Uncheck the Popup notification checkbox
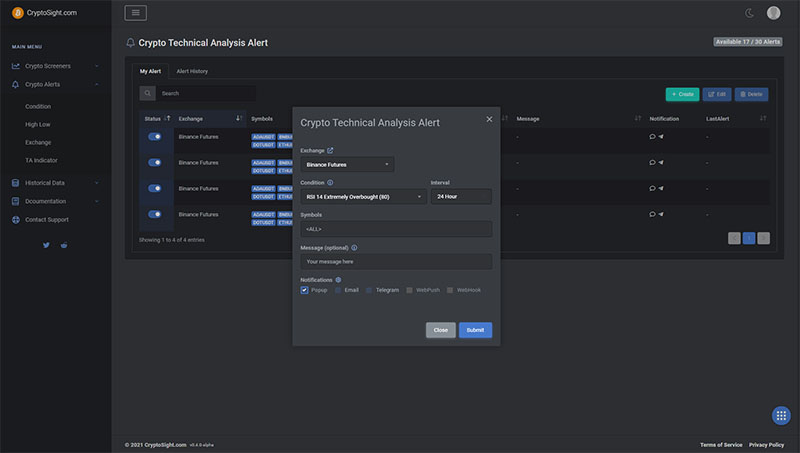Viewport: 800px width, 453px height. (x=305, y=290)
